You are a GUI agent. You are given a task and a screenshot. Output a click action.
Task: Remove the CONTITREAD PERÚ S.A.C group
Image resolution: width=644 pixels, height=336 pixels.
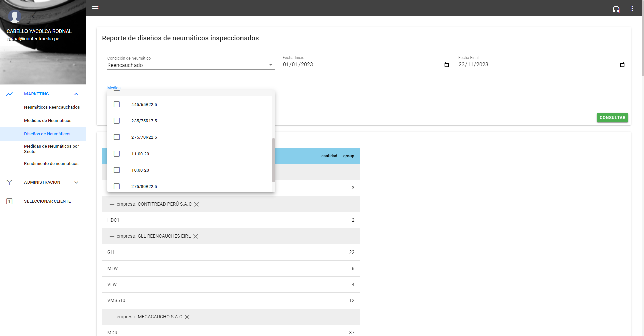point(197,204)
